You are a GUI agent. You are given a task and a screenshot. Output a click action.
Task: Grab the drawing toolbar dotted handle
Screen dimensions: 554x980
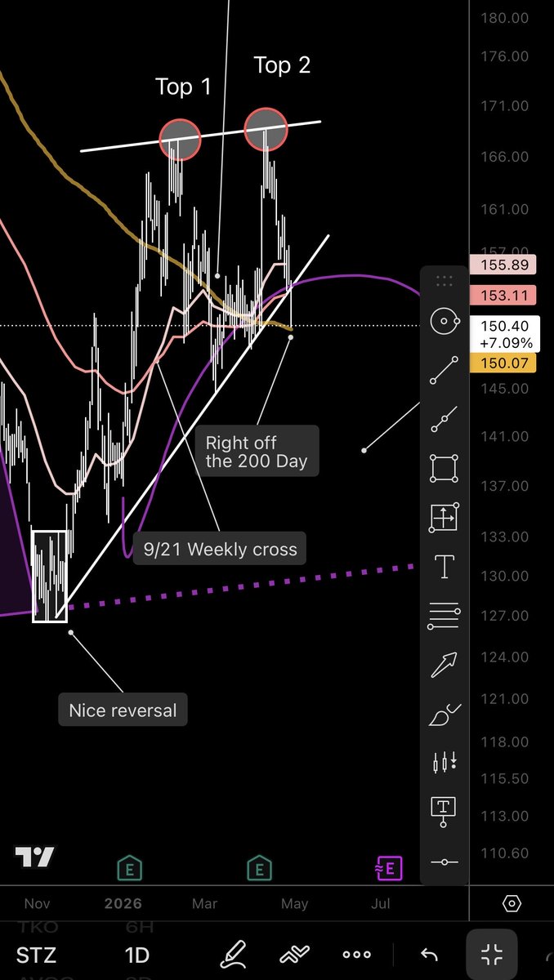click(444, 281)
